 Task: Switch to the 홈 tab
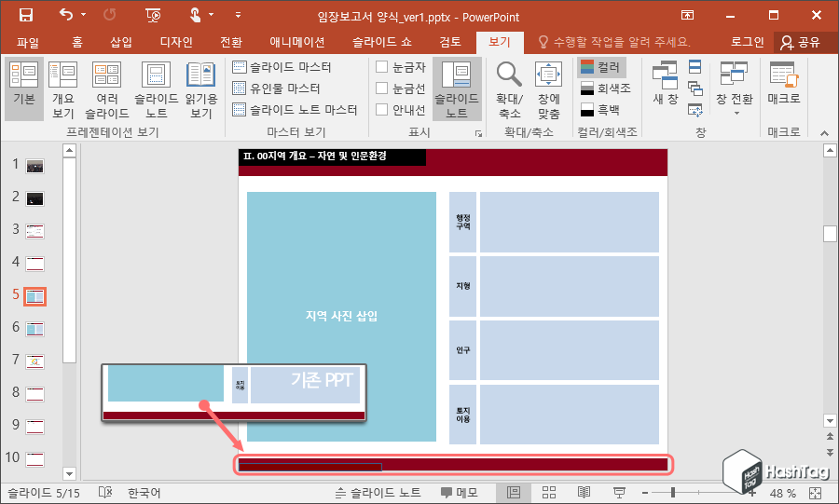coord(77,42)
